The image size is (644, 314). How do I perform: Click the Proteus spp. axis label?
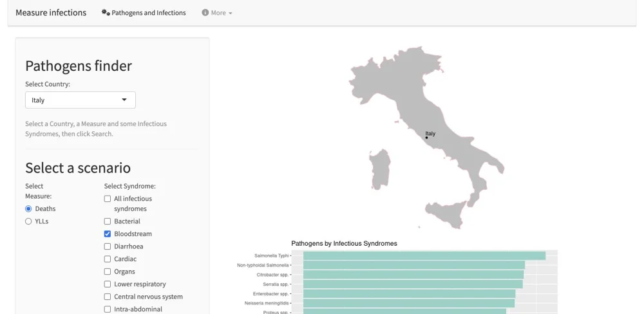point(276,312)
